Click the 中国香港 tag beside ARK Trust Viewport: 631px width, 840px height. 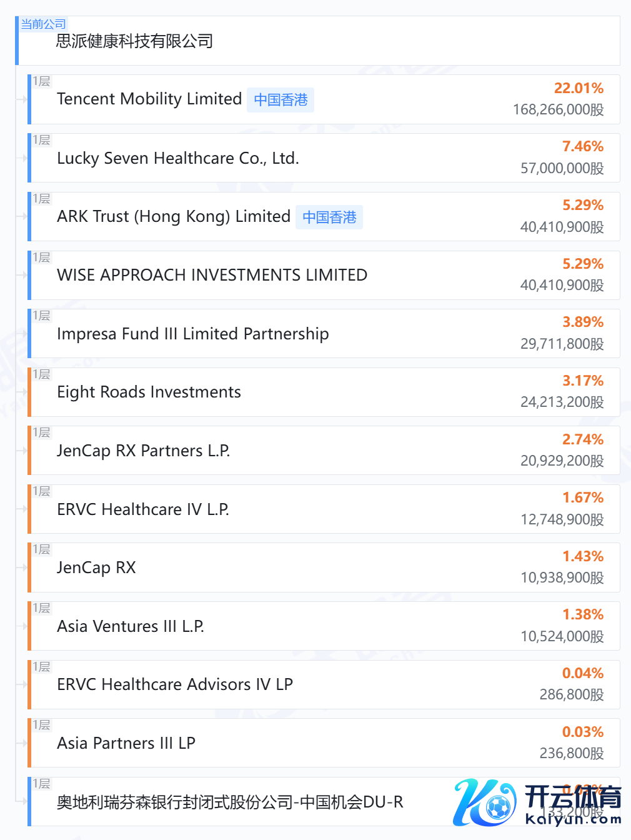click(329, 217)
